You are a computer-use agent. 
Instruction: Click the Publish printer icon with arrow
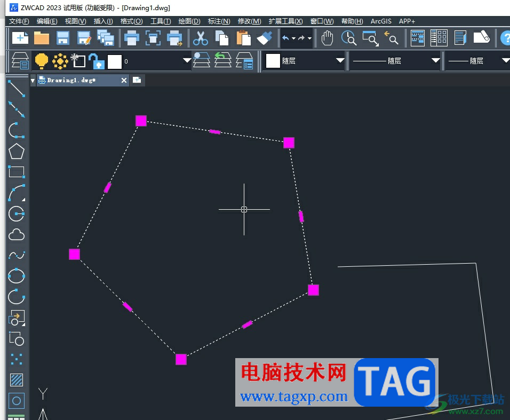(174, 38)
